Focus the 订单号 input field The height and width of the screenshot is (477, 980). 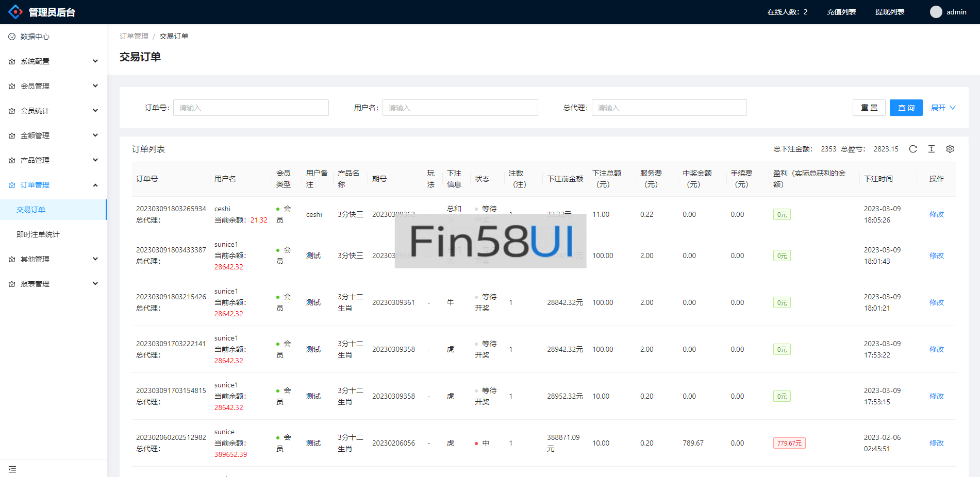pyautogui.click(x=251, y=108)
